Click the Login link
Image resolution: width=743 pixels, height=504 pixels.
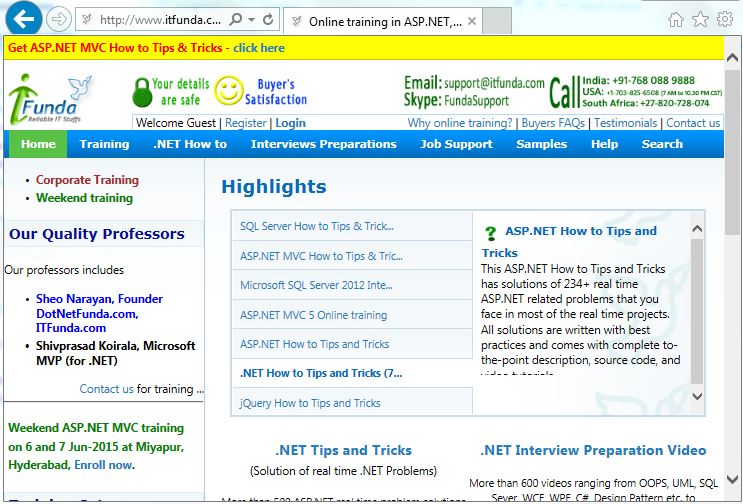(290, 123)
